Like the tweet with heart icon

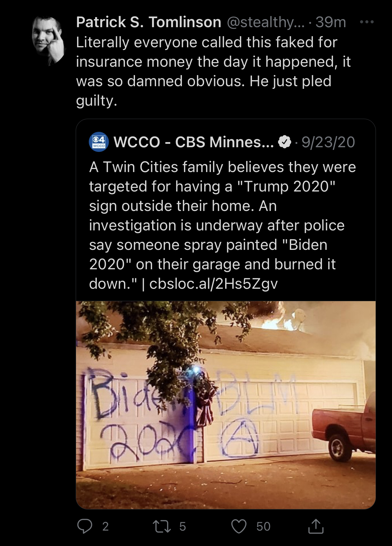pos(239,526)
